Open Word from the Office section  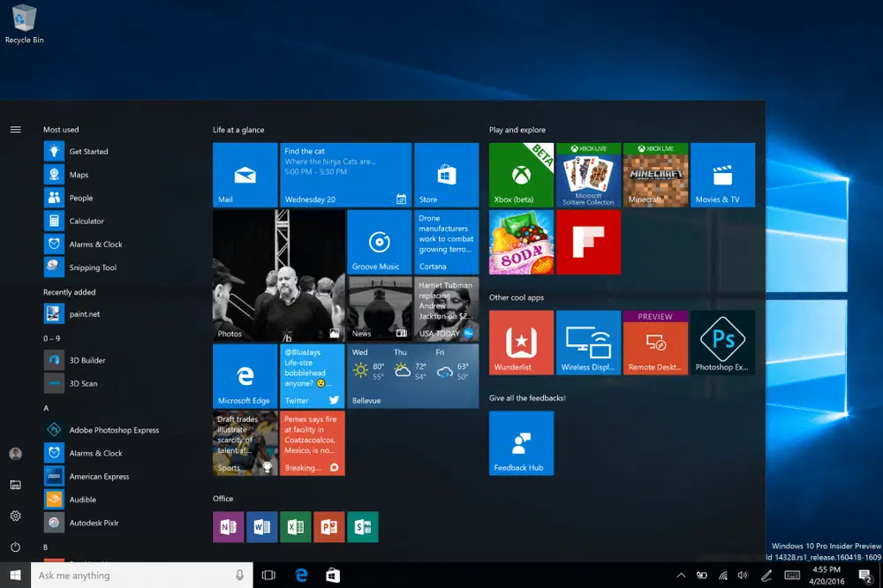coord(259,526)
